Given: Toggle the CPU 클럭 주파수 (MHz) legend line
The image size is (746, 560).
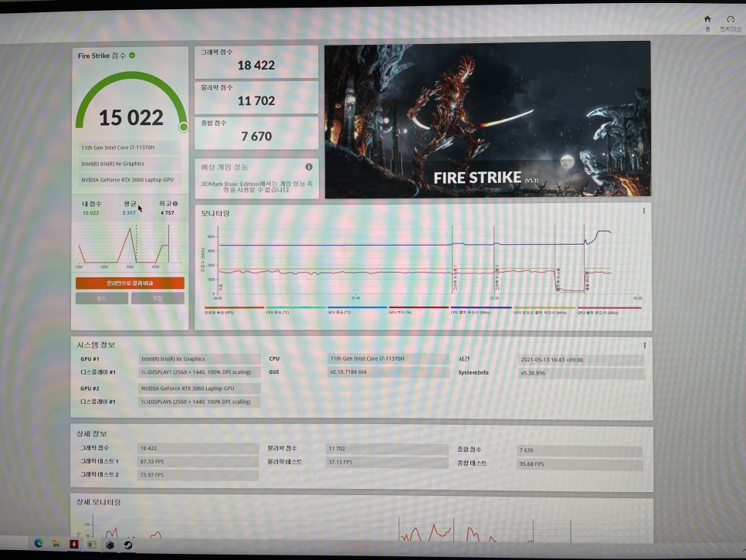Looking at the screenshot, I should pyautogui.click(x=480, y=311).
